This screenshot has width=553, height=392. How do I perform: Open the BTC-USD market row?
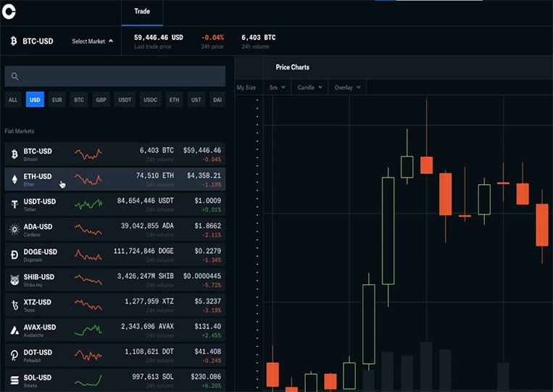pyautogui.click(x=115, y=154)
